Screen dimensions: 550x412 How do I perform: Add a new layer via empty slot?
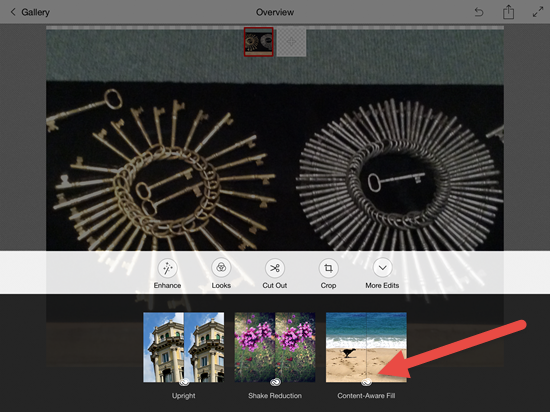(291, 42)
